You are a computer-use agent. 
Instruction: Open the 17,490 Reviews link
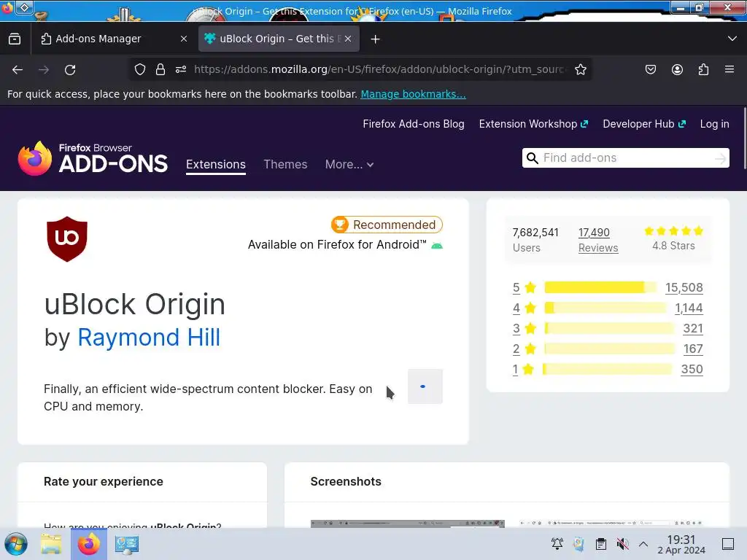point(598,240)
